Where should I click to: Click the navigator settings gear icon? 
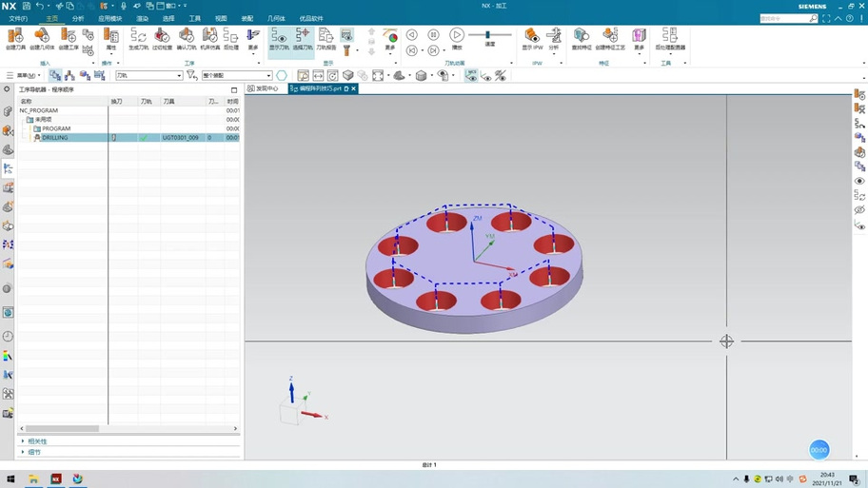click(7, 89)
